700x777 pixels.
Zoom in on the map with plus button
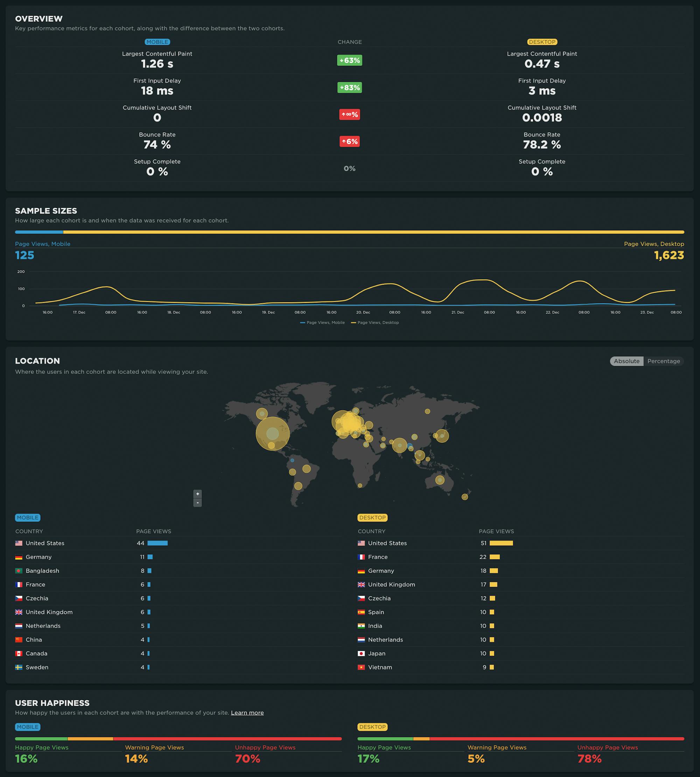(197, 494)
